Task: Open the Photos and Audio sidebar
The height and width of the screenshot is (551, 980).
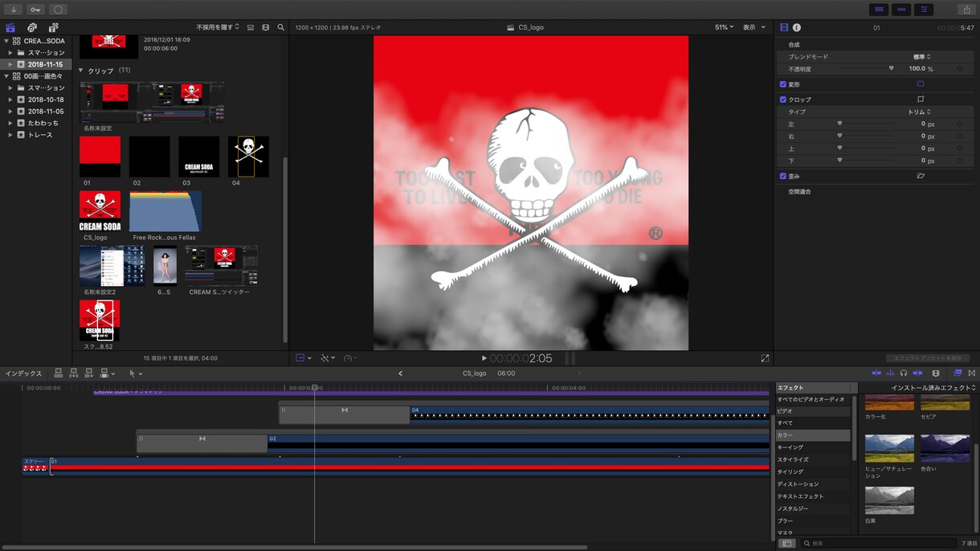Action: pos(32,27)
